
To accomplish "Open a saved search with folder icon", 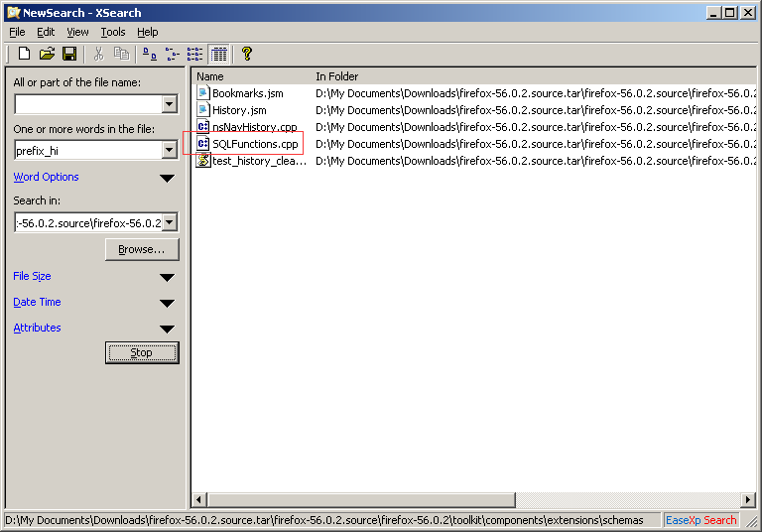I will (48, 54).
